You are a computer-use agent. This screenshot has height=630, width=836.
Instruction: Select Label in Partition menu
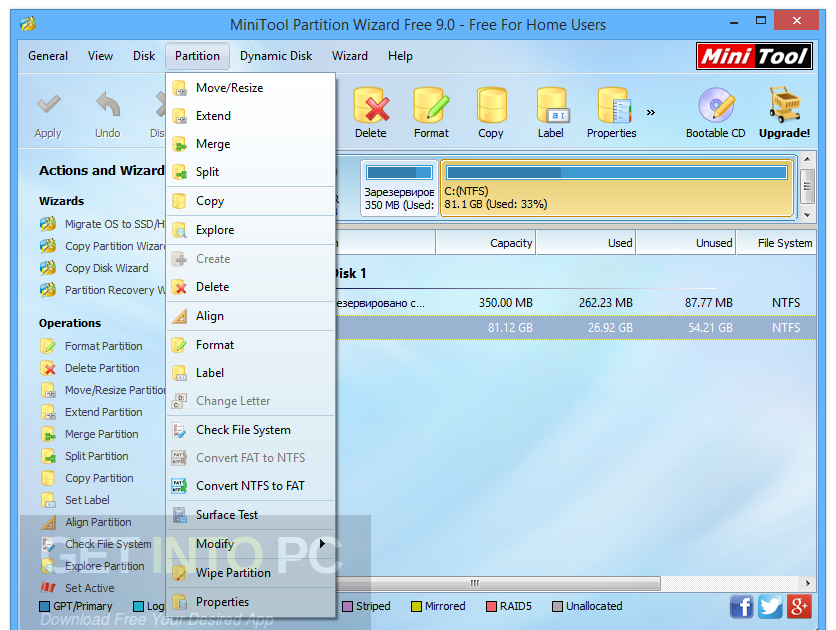(251, 373)
